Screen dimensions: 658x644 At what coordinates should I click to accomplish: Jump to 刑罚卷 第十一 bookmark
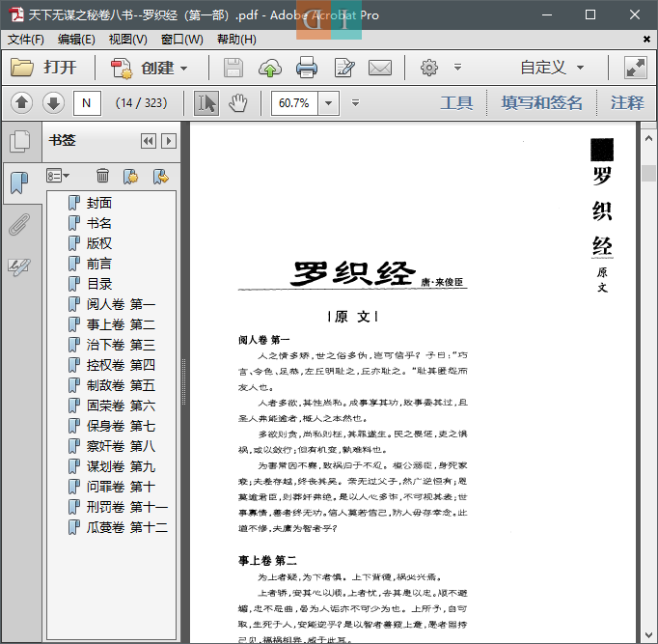click(127, 507)
